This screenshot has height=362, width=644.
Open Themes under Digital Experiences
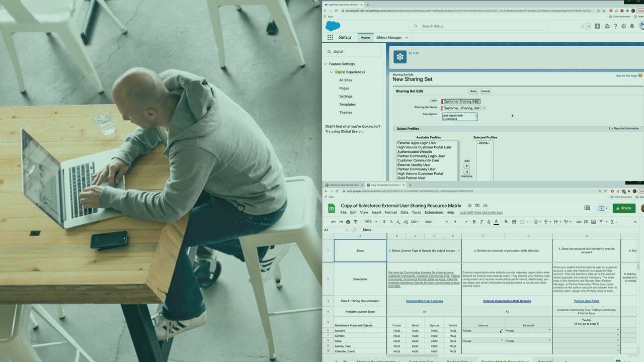346,112
